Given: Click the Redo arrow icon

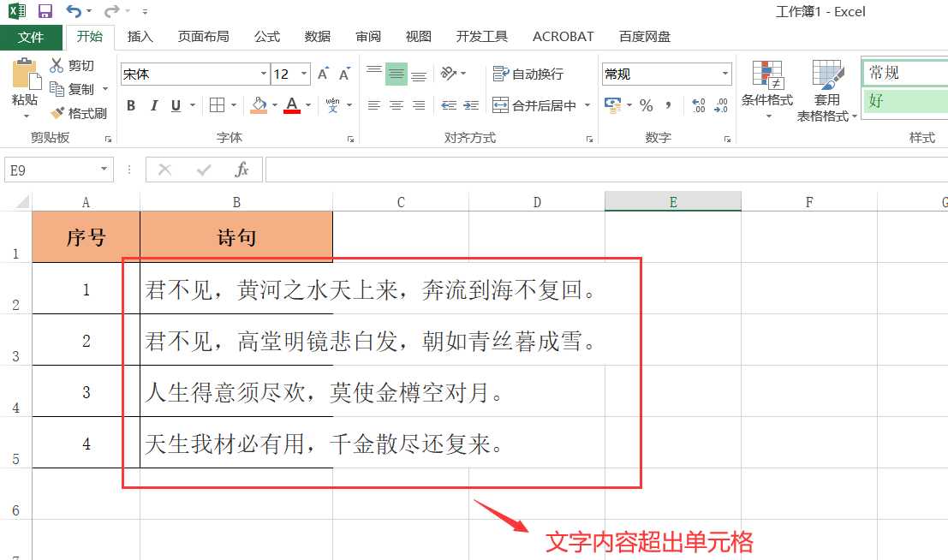Looking at the screenshot, I should (x=112, y=11).
